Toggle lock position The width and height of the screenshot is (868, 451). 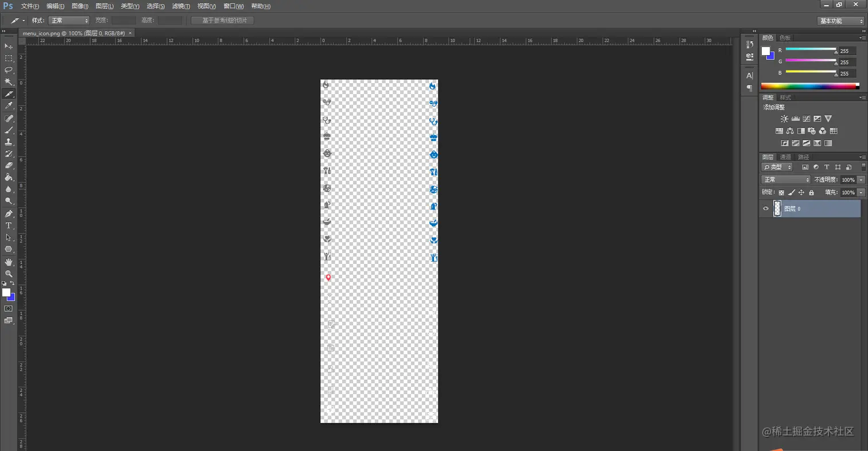pos(801,193)
